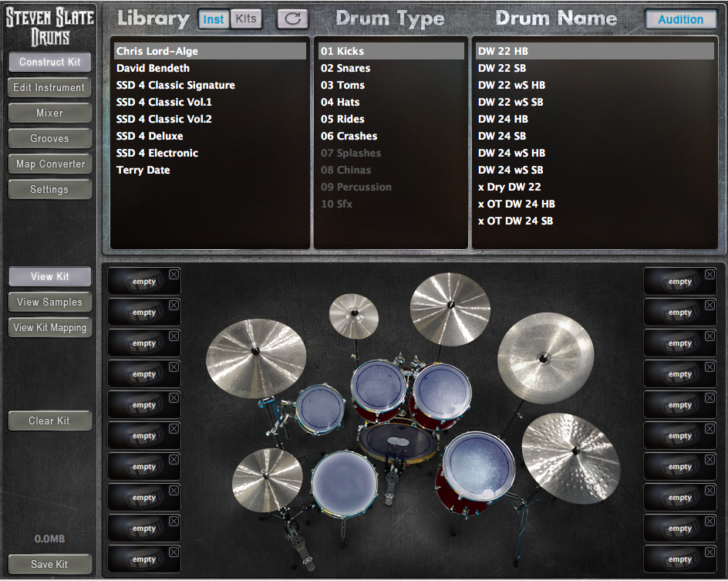Switch to View Samples
Image resolution: width=728 pixels, height=581 pixels.
click(49, 302)
